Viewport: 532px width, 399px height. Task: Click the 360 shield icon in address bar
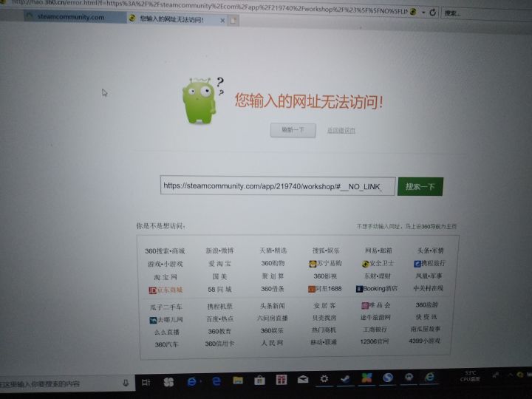413,12
